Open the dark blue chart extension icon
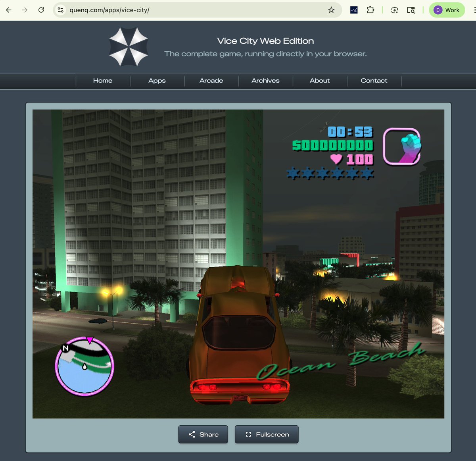The height and width of the screenshot is (461, 476). 354,10
